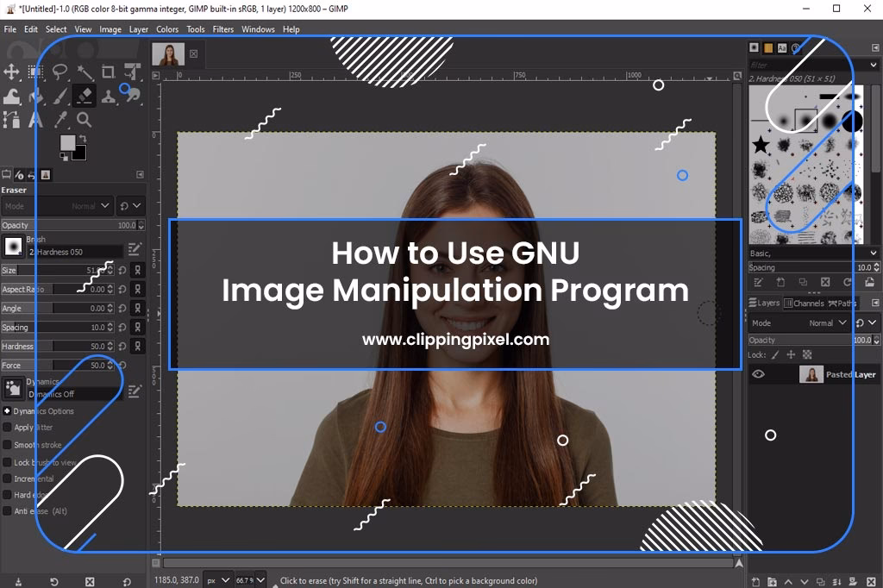Open the layer Mode Normal dropdown
The image size is (883, 588).
(828, 323)
